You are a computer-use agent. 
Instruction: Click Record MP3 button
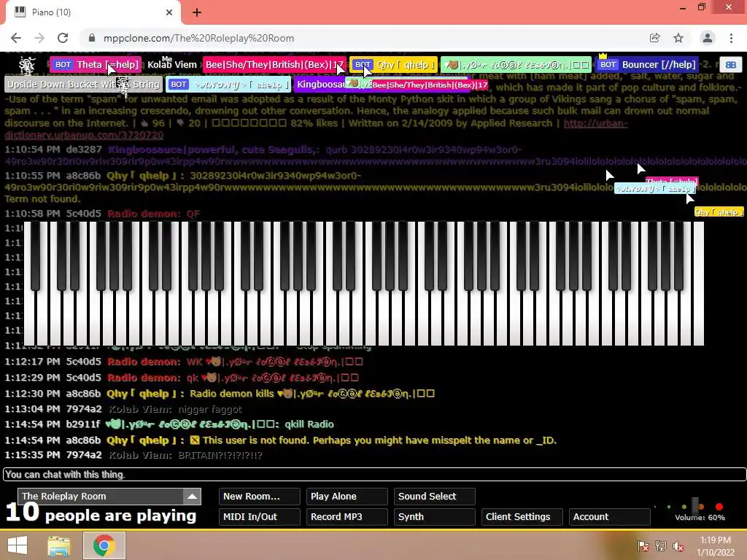click(x=347, y=517)
